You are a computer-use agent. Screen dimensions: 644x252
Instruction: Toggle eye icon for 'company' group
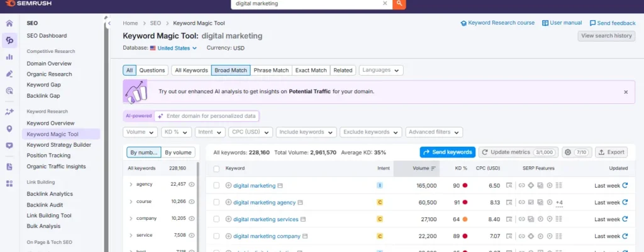pyautogui.click(x=191, y=218)
